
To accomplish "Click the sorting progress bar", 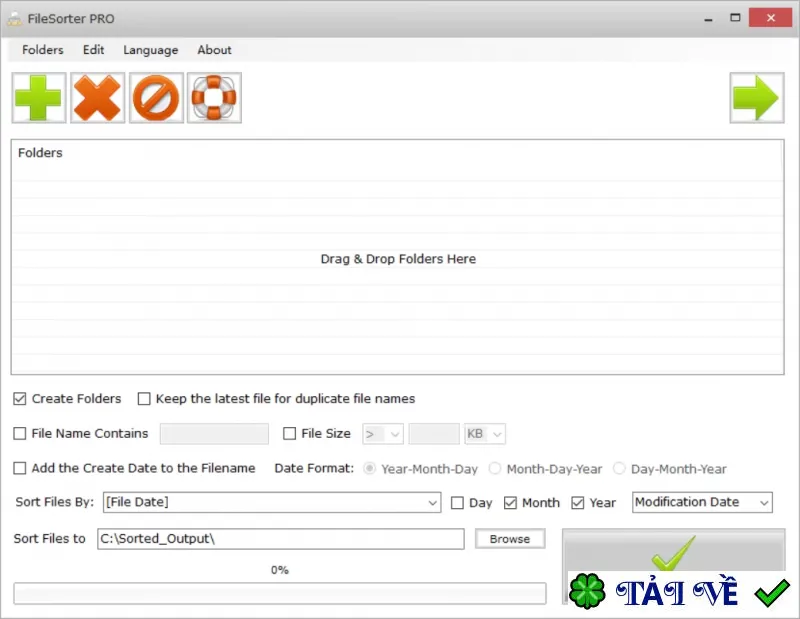I will 280,593.
